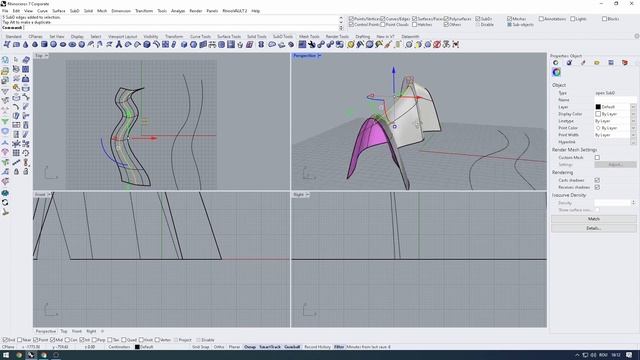Image resolution: width=640 pixels, height=360 pixels.
Task: Open the Analyze menu
Action: (178, 11)
